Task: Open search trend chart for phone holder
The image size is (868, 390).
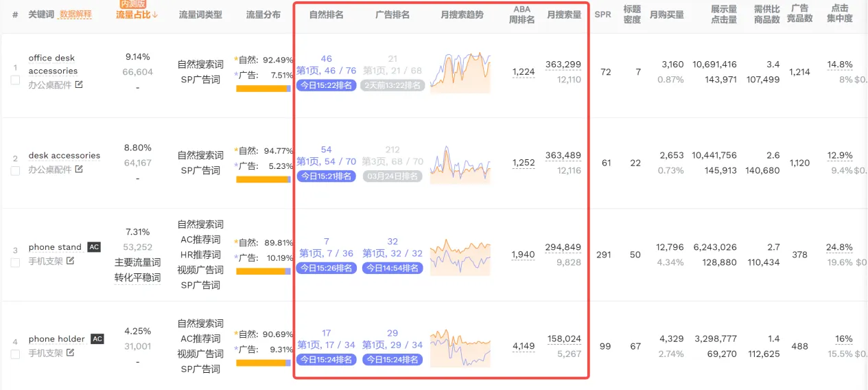Action: (x=460, y=347)
